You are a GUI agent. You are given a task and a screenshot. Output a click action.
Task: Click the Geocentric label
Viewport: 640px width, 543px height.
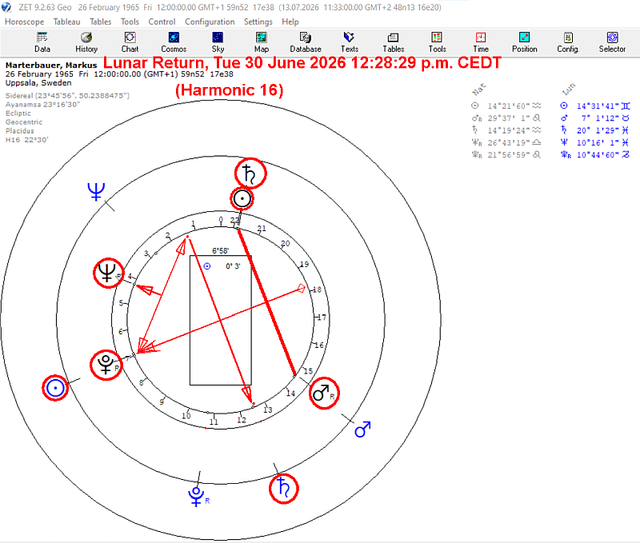pos(24,122)
